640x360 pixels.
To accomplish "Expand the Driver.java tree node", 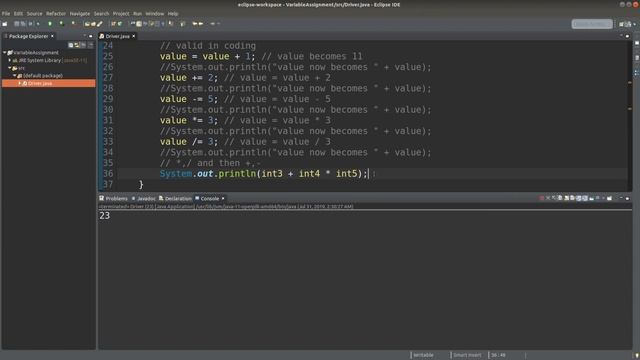I will pos(19,83).
